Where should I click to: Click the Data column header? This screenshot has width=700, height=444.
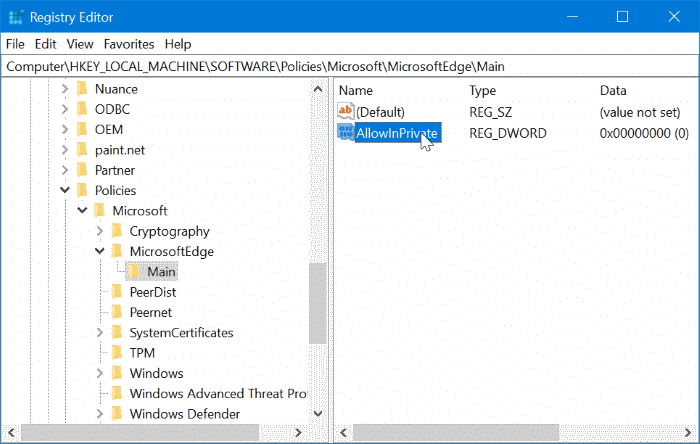pyautogui.click(x=613, y=90)
